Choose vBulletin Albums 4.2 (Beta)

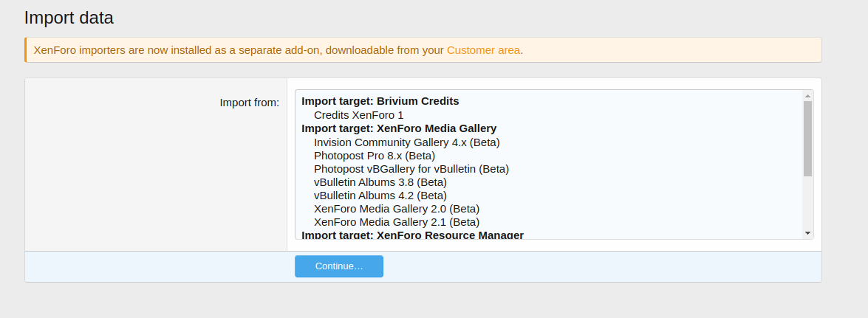380,195
